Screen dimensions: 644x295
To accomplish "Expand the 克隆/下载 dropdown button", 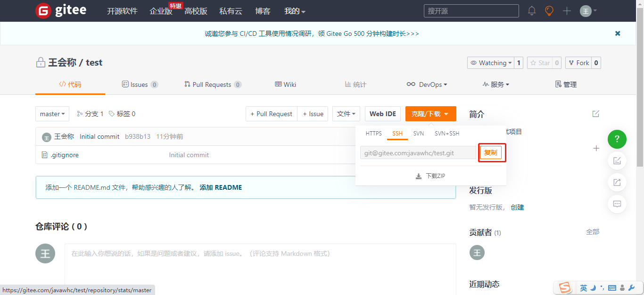I will coord(431,114).
